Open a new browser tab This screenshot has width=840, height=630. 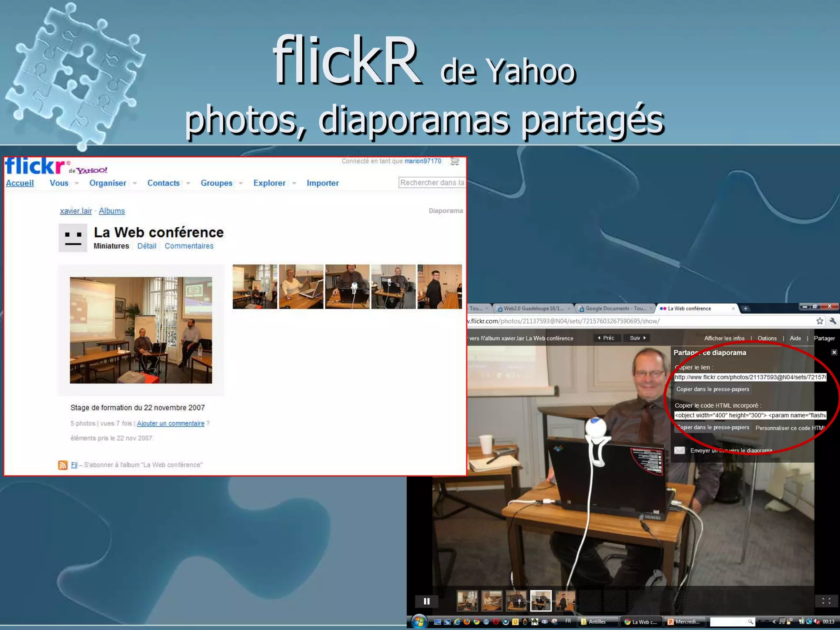click(x=745, y=308)
